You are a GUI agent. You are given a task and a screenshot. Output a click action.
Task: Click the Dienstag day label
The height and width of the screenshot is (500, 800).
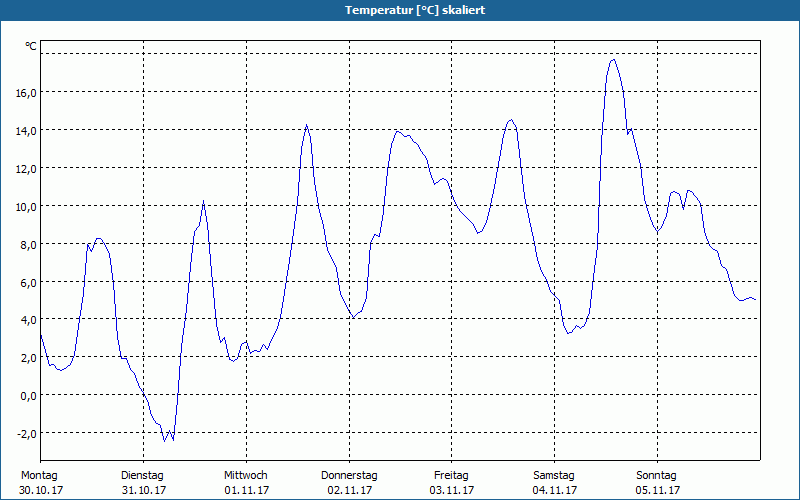[x=142, y=475]
